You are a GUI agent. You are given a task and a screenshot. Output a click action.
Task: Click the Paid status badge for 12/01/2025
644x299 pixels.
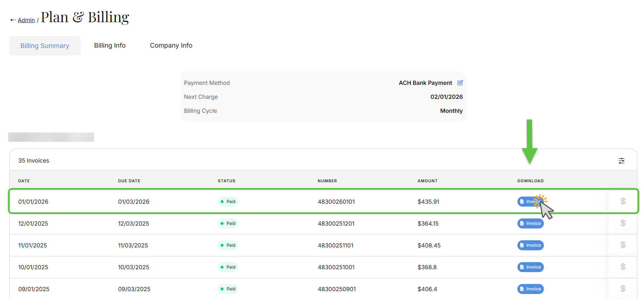[x=228, y=223]
